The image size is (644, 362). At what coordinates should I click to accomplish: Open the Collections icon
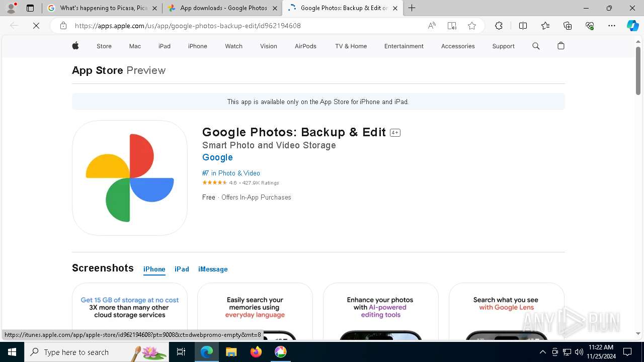[568, 26]
